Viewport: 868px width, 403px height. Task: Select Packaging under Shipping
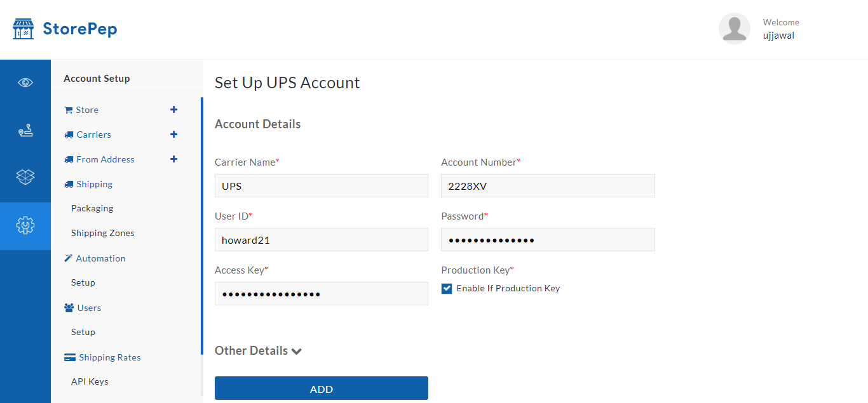pyautogui.click(x=92, y=208)
